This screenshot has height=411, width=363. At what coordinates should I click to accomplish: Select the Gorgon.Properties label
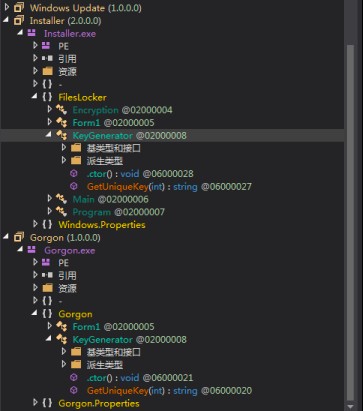click(99, 403)
